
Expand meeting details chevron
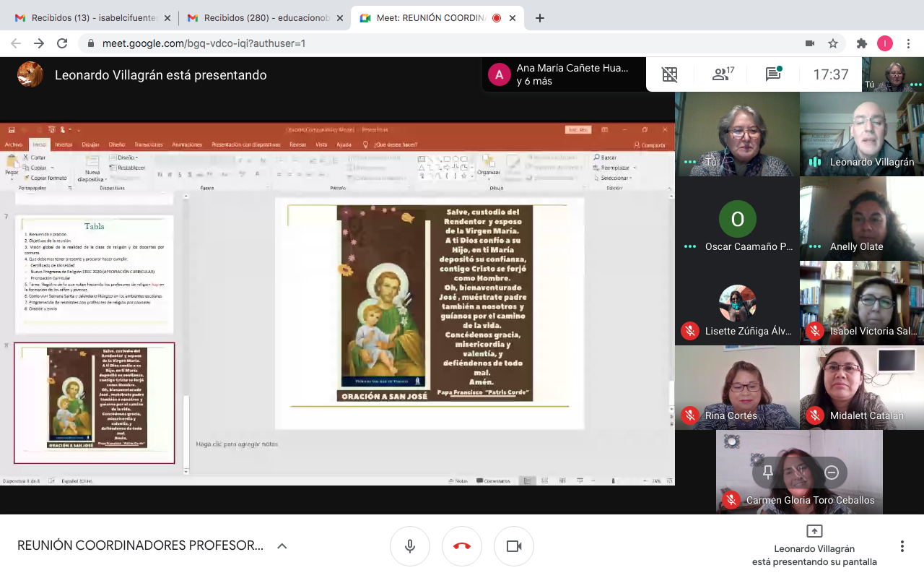[282, 546]
